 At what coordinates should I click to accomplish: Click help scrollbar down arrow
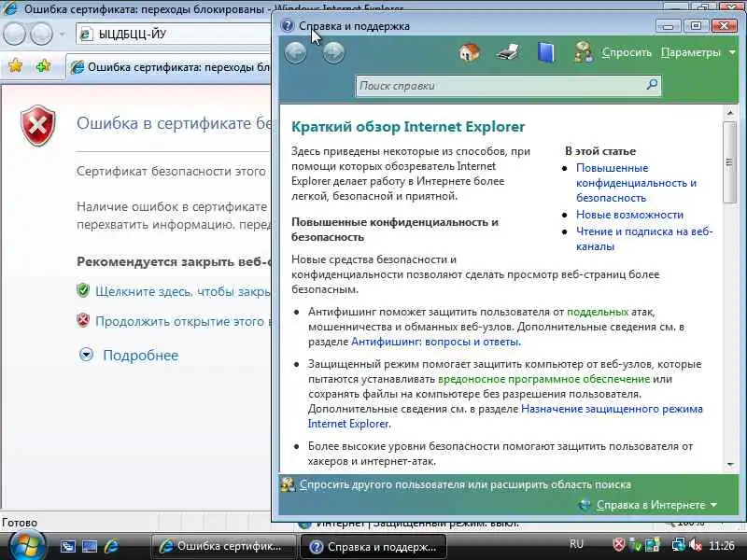pos(730,464)
